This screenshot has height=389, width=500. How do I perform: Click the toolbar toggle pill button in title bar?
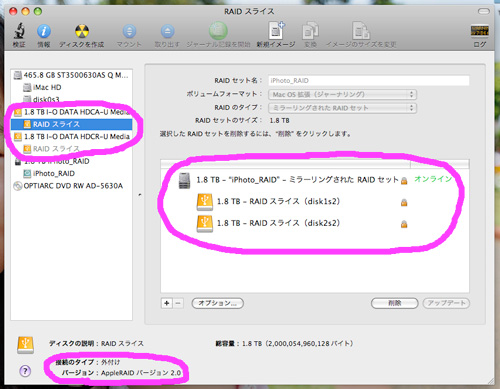484,12
